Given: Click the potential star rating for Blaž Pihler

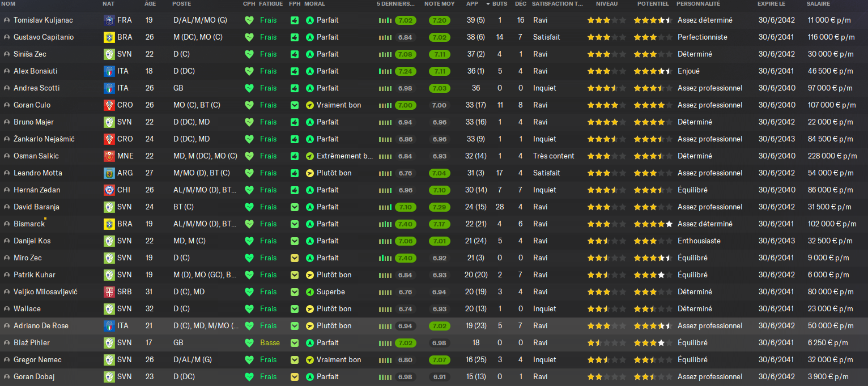Looking at the screenshot, I should 653,343.
